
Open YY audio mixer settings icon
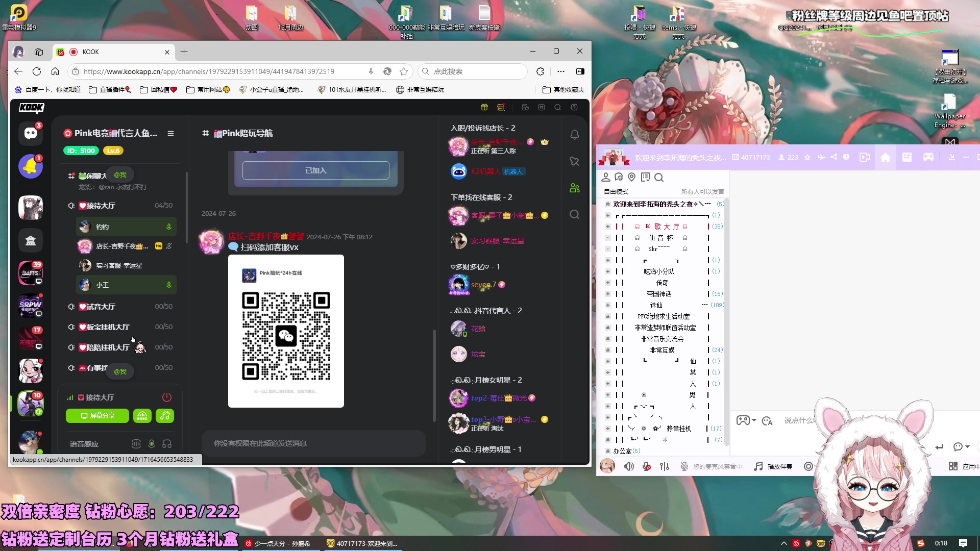(664, 466)
